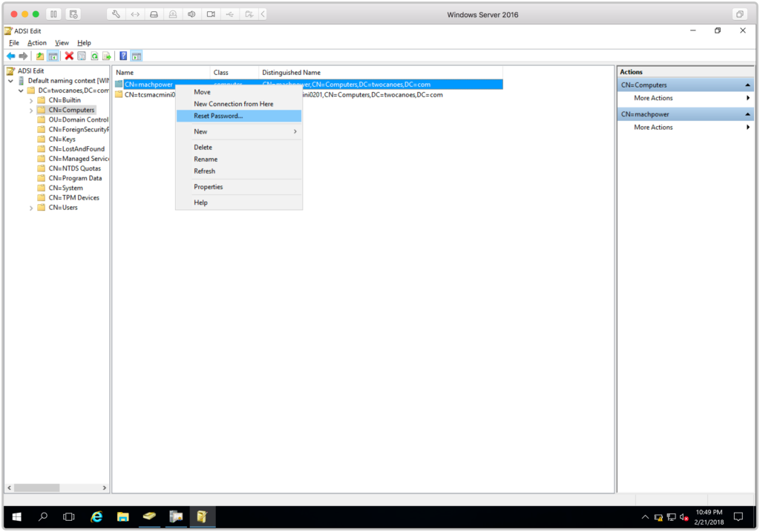Choose Properties in context menu
Viewport: 760px width, 532px height.
point(239,187)
